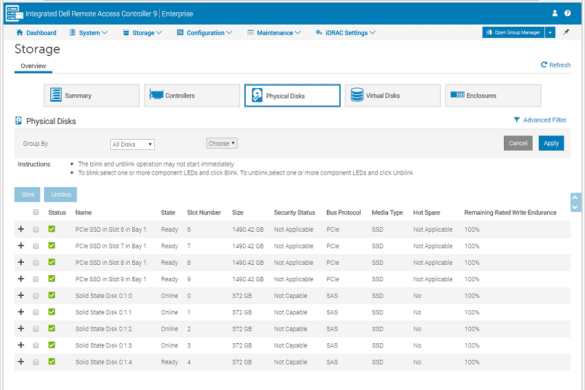Click the iDRAC logo in header
This screenshot has width=585, height=390.
click(x=15, y=13)
